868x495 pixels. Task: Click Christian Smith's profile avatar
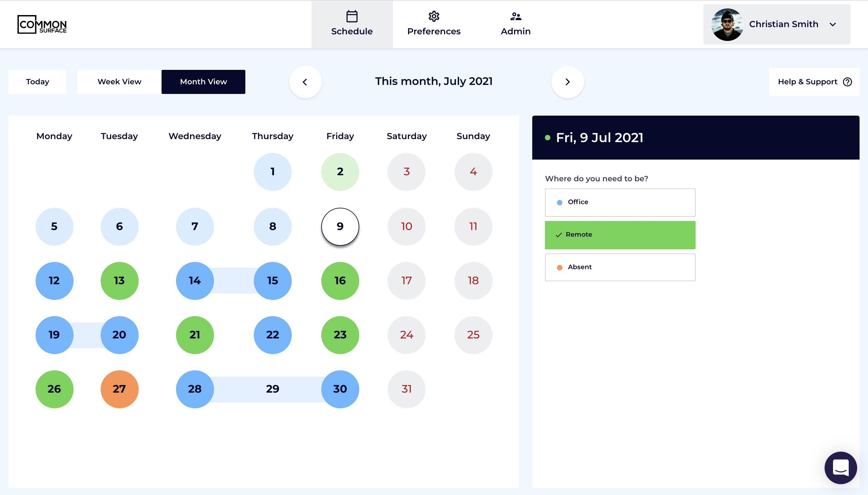(728, 24)
